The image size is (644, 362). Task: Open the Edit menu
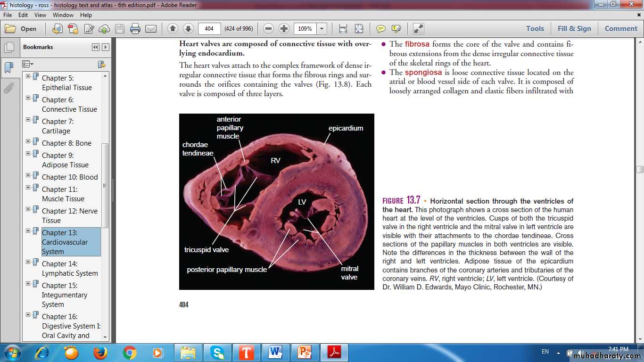point(23,15)
